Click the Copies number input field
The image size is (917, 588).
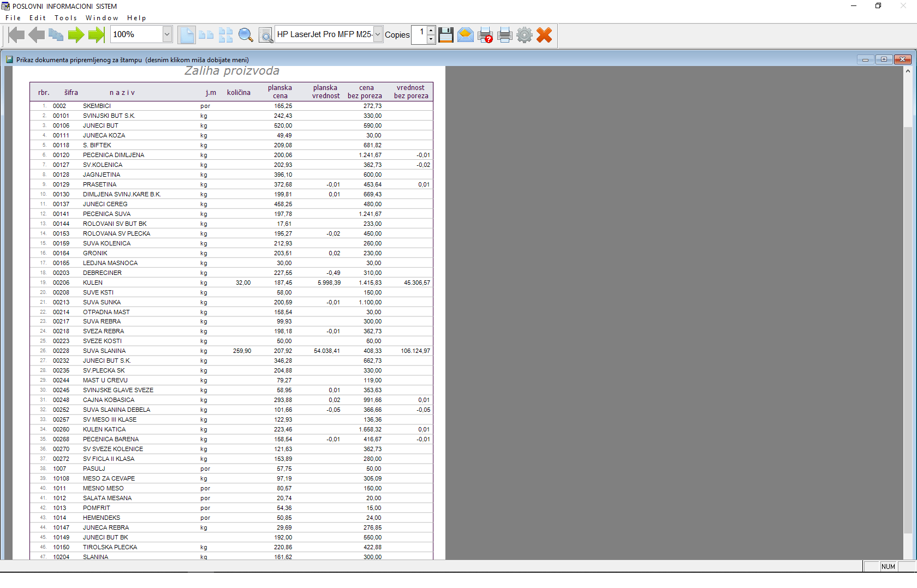(419, 34)
